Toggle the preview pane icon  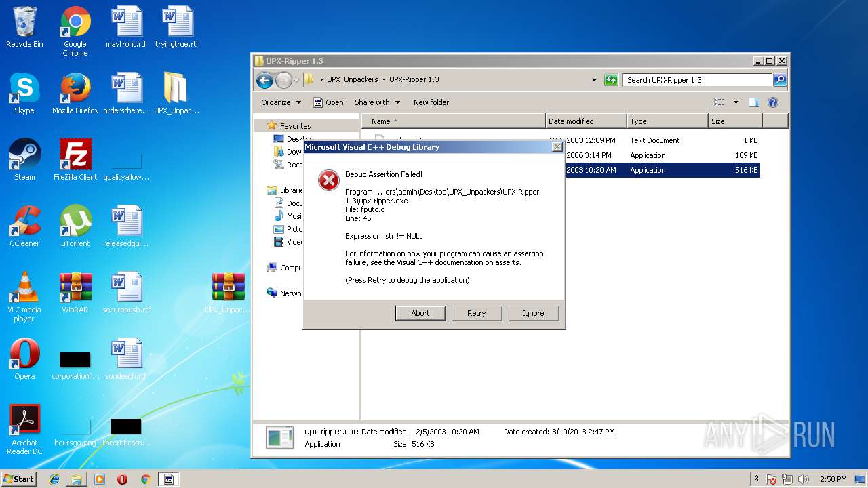[754, 102]
